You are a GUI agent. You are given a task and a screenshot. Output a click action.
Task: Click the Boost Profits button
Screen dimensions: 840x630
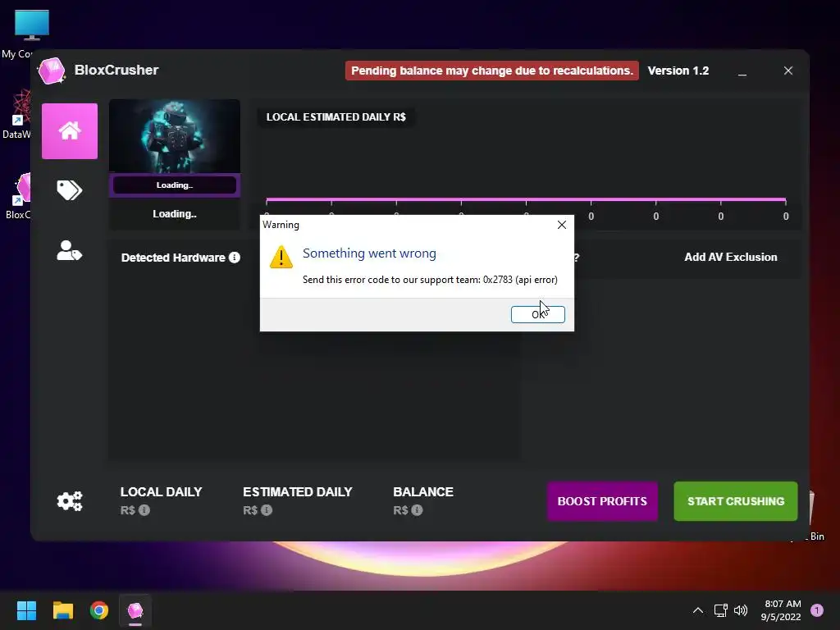[602, 501]
